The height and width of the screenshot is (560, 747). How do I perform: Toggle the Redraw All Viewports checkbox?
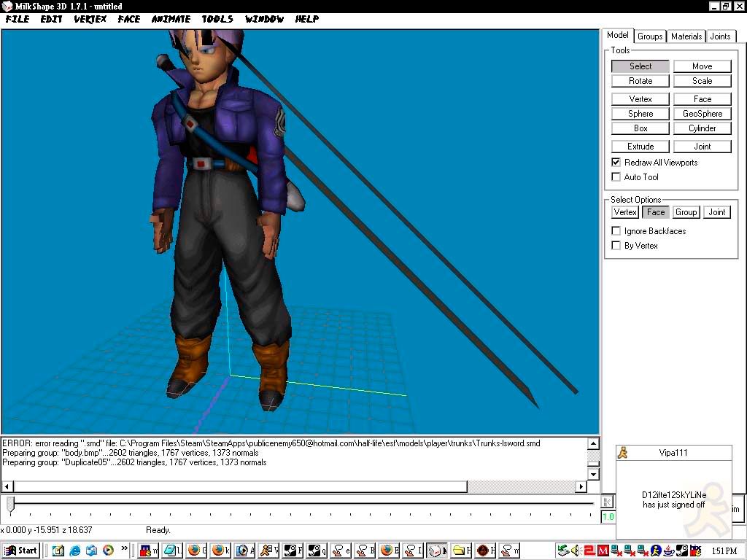[616, 162]
